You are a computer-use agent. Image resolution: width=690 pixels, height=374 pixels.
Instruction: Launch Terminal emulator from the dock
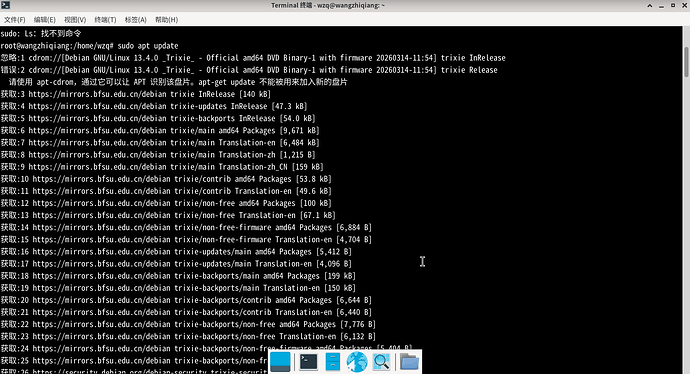308,362
